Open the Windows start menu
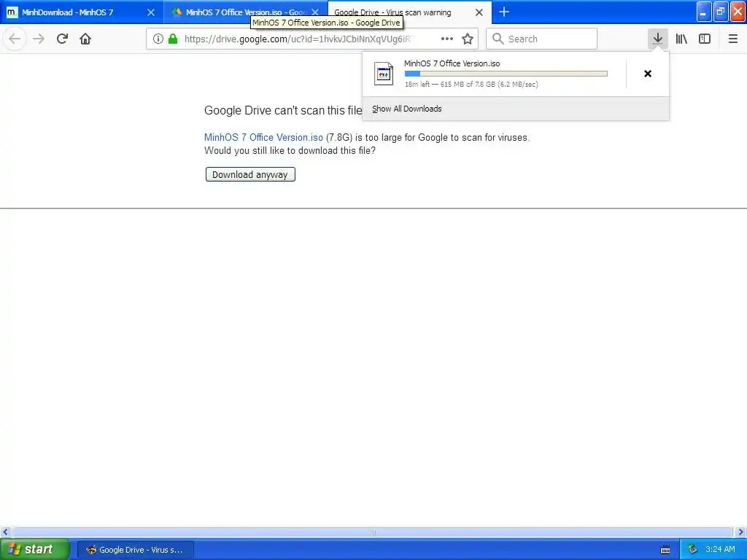Viewport: 747px width, 560px height. (x=34, y=549)
